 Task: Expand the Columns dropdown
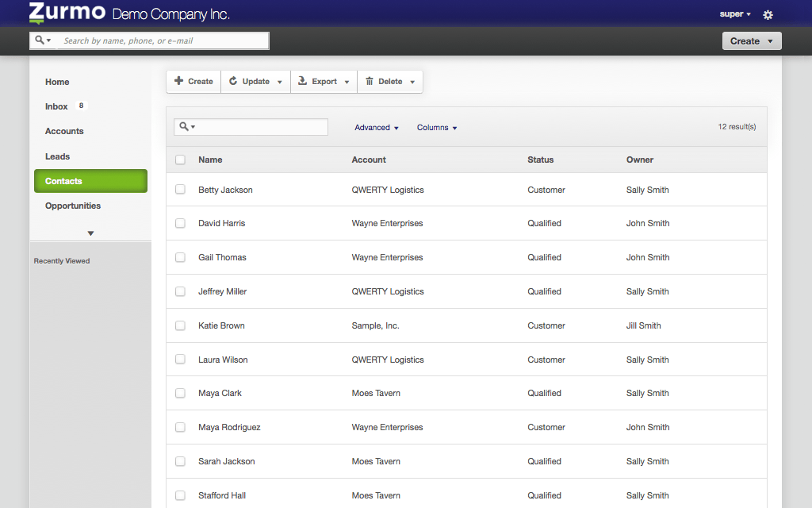[x=436, y=128]
